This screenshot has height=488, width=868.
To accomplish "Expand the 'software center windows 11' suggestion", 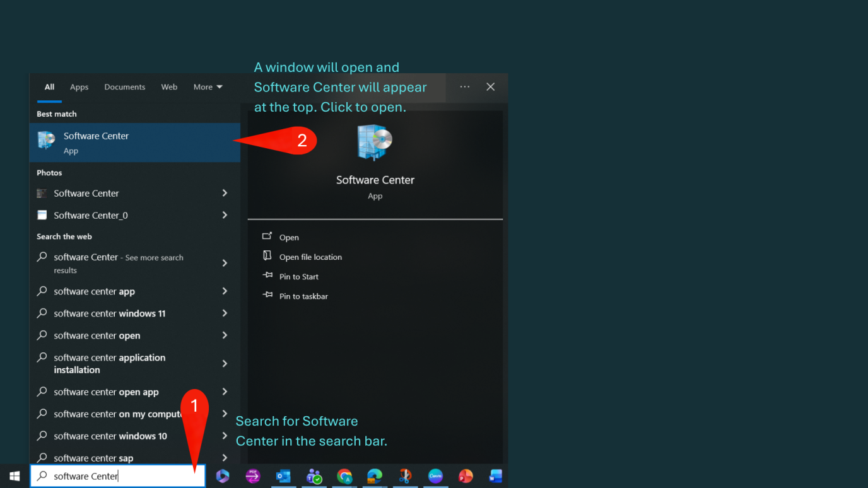I will 225,313.
